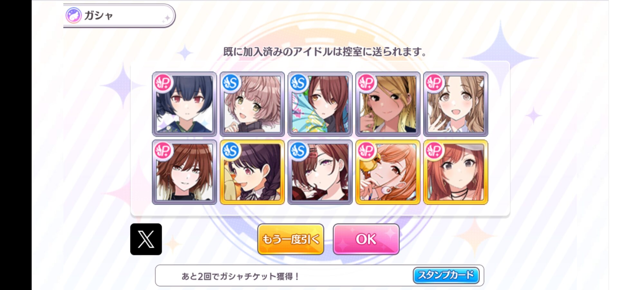This screenshot has width=644, height=290.
Task: Click P badge on kimono idol card
Action: [x=163, y=83]
